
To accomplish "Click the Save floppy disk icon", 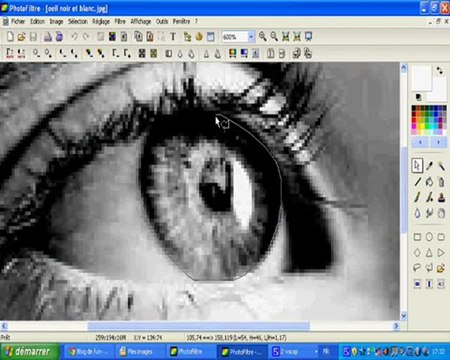I will click(x=33, y=36).
